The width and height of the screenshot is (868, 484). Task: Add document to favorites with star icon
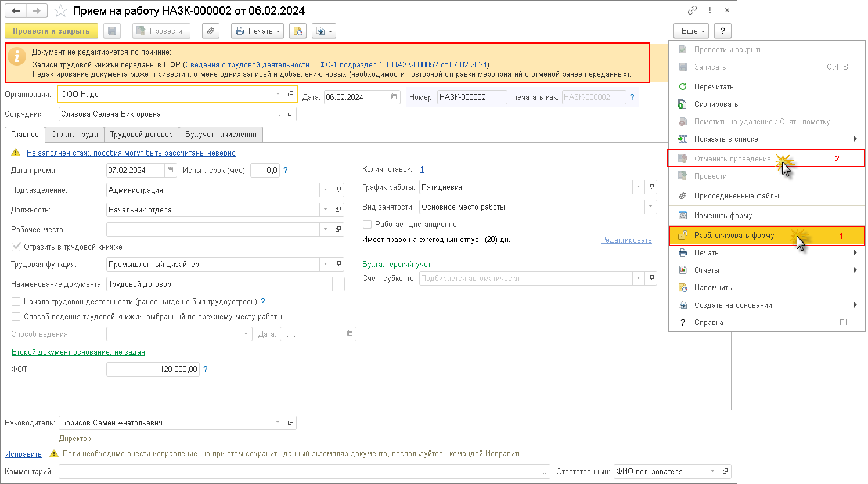pos(60,11)
